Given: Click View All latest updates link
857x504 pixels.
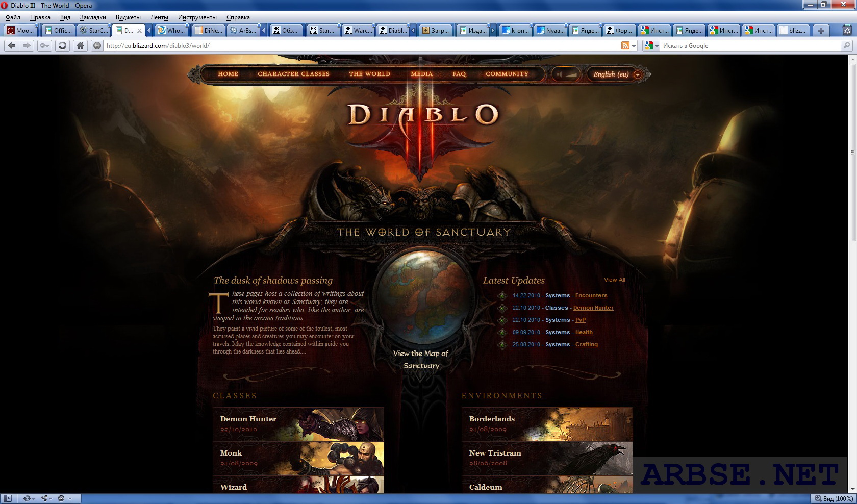Looking at the screenshot, I should click(614, 280).
